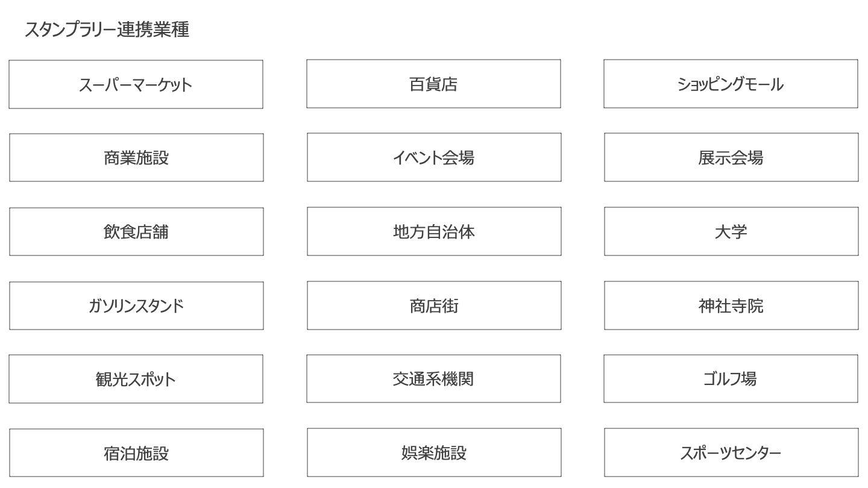This screenshot has height=488, width=868.
Task: Choose the ゴルフ場 box
Action: 731,379
